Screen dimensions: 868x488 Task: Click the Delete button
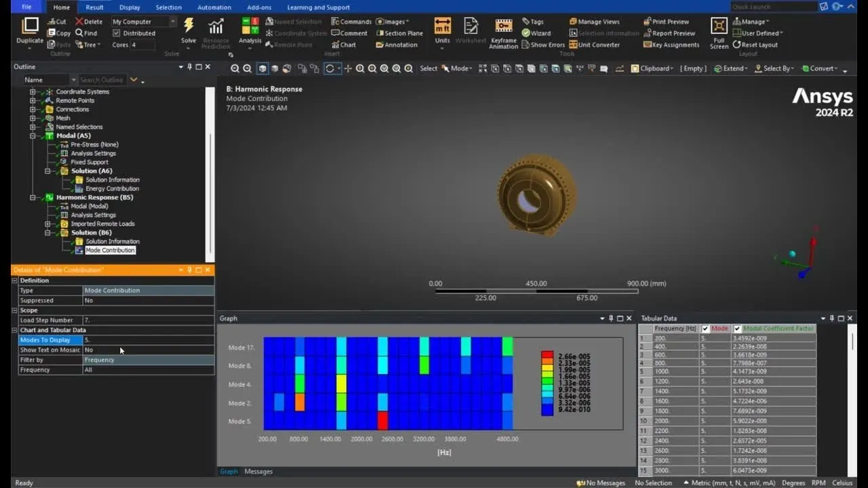click(89, 22)
